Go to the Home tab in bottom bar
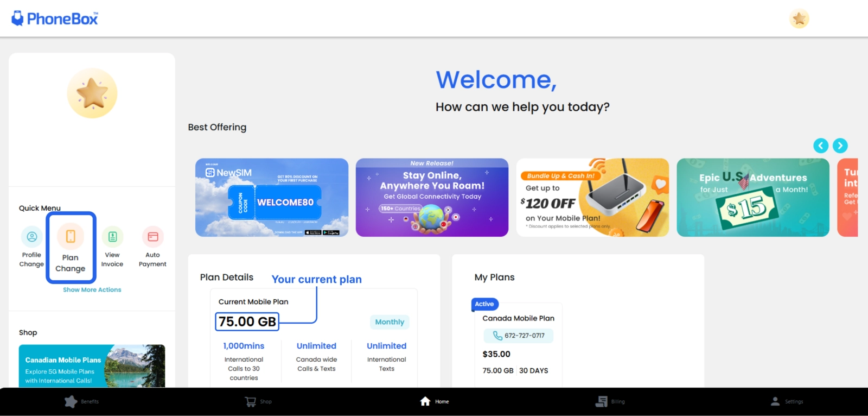Image resolution: width=868 pixels, height=416 pixels. coord(435,402)
